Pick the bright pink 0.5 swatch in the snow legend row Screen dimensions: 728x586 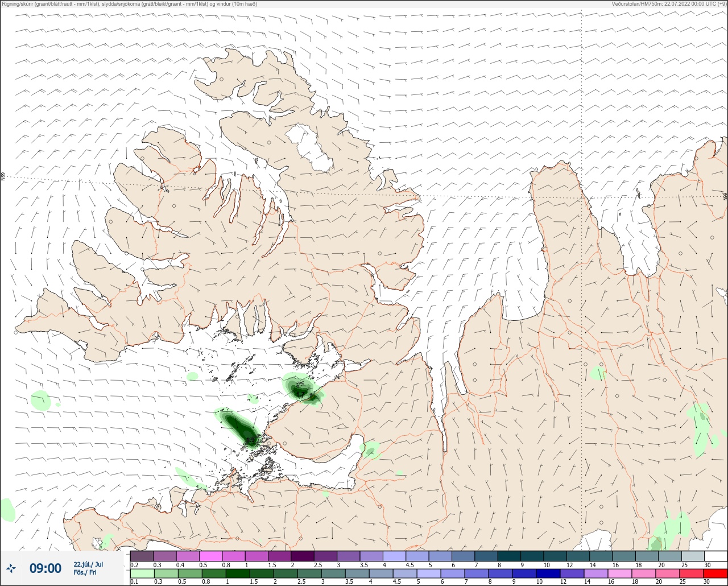pyautogui.click(x=210, y=556)
